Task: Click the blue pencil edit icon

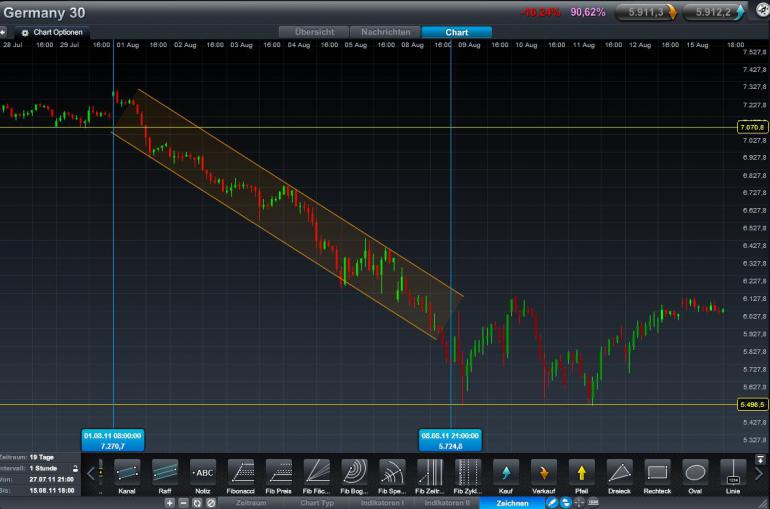Action: [x=551, y=503]
